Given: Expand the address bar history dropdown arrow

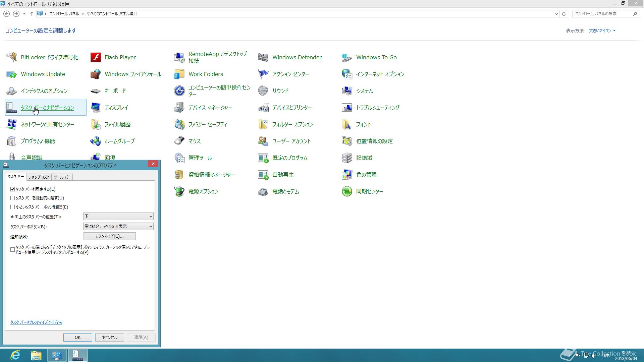Looking at the screenshot, I should pyautogui.click(x=556, y=14).
